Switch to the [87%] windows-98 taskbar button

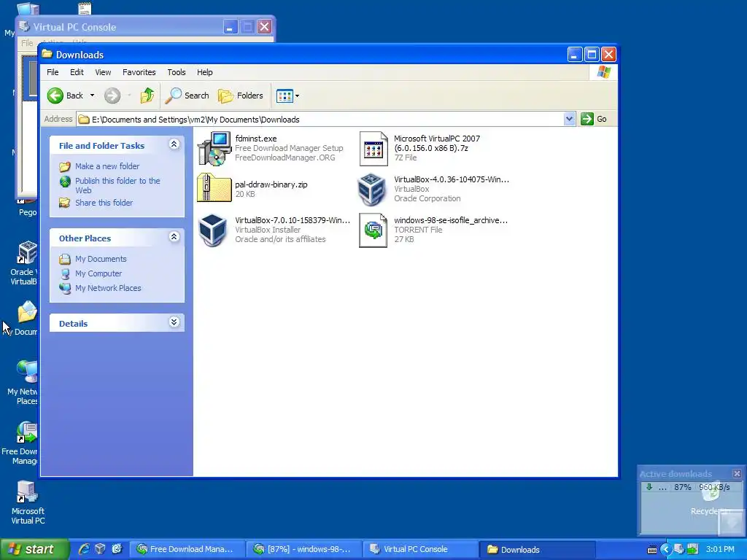pyautogui.click(x=304, y=550)
